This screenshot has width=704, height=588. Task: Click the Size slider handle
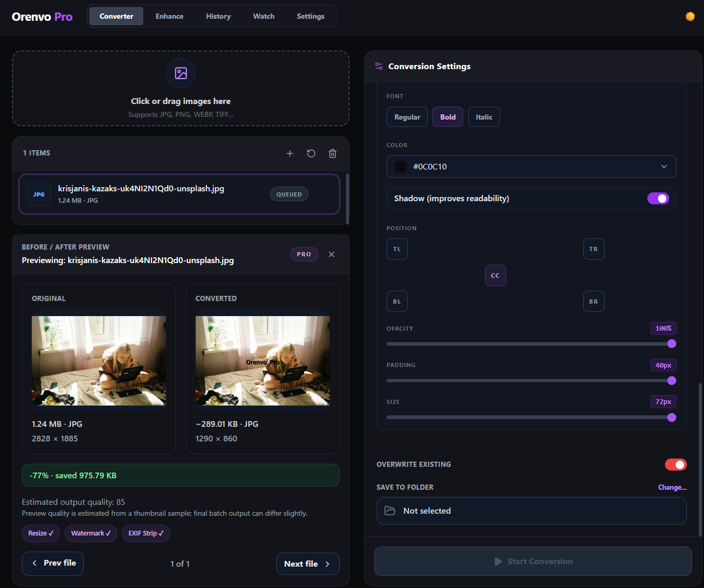[672, 417]
